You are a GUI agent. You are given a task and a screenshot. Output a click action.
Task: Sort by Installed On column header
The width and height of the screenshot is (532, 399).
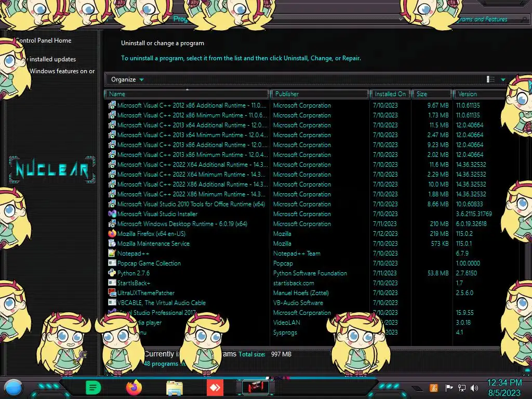(x=390, y=94)
